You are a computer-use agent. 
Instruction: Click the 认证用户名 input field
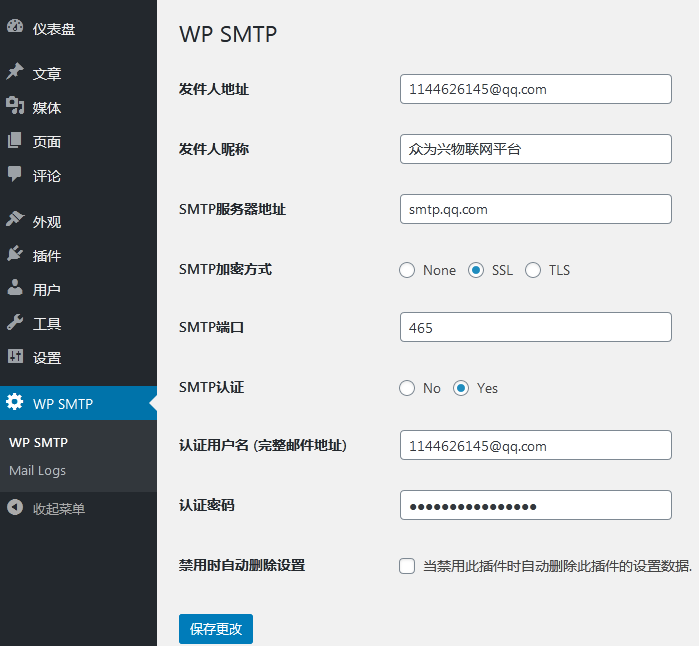click(536, 445)
